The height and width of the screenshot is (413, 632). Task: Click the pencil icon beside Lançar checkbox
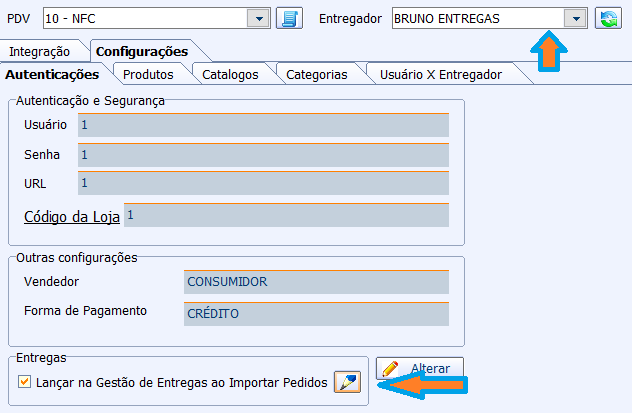click(347, 382)
